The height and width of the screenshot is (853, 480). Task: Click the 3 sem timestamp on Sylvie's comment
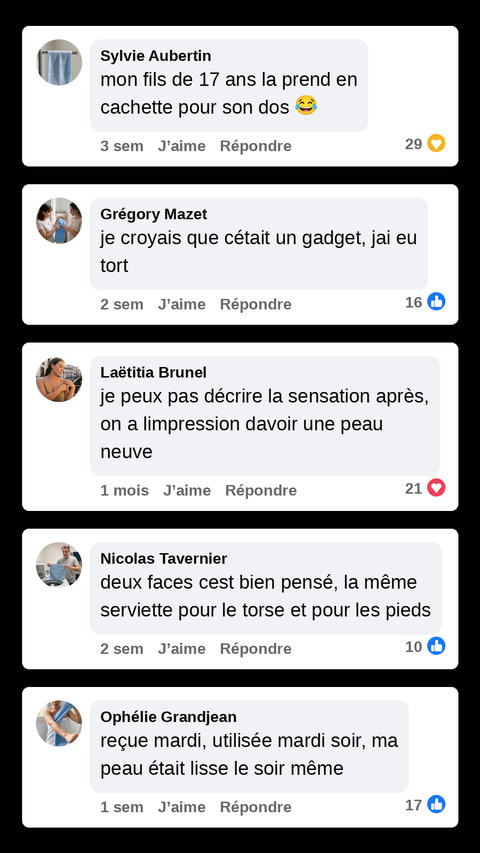[x=122, y=146]
